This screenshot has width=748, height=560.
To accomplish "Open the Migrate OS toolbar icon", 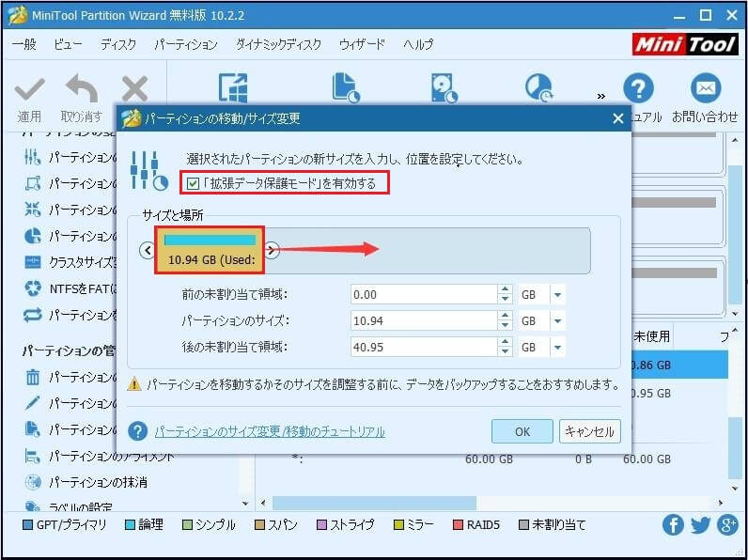I will click(233, 87).
